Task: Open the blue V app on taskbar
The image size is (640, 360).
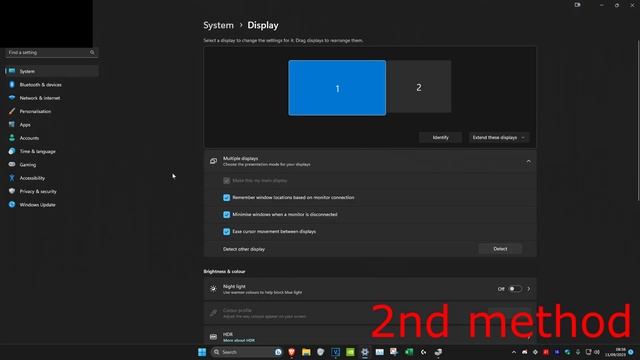Action: (336, 352)
